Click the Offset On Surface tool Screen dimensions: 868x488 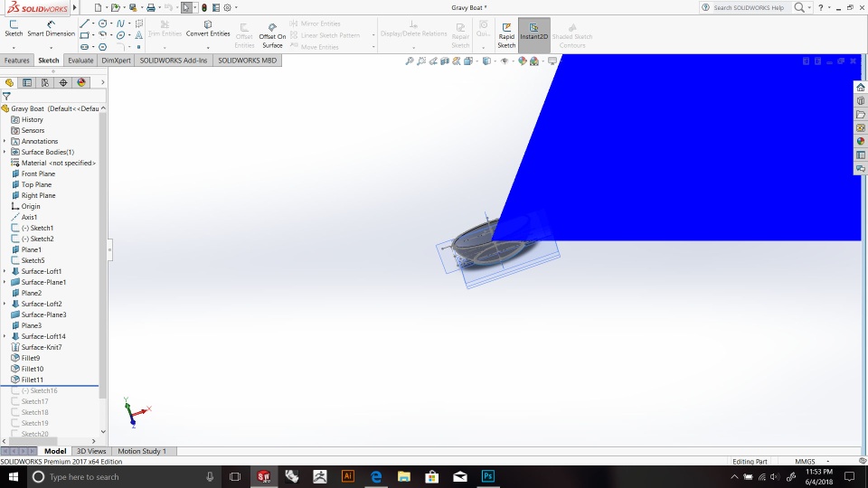(272, 35)
